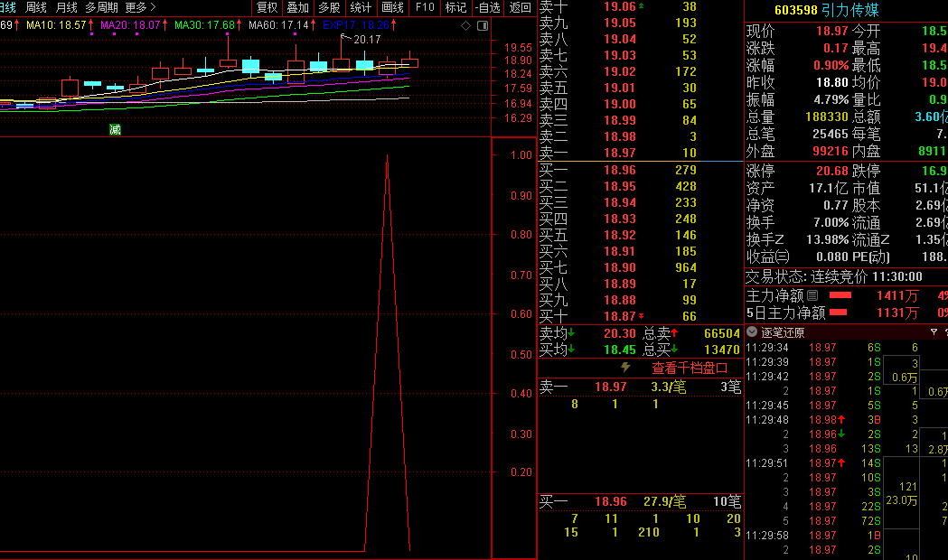The width and height of the screenshot is (948, 560).
Task: Click the 20.17 high price annotation flag
Action: [366, 39]
